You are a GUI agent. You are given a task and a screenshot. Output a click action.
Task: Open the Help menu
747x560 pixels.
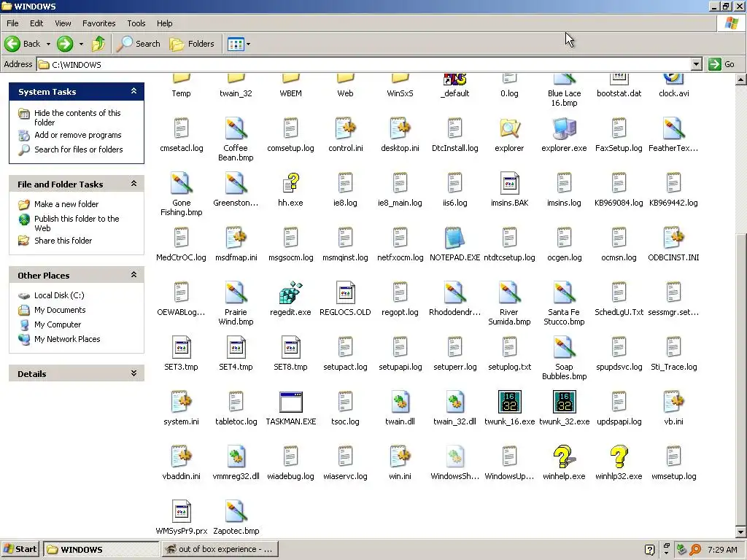click(x=164, y=23)
